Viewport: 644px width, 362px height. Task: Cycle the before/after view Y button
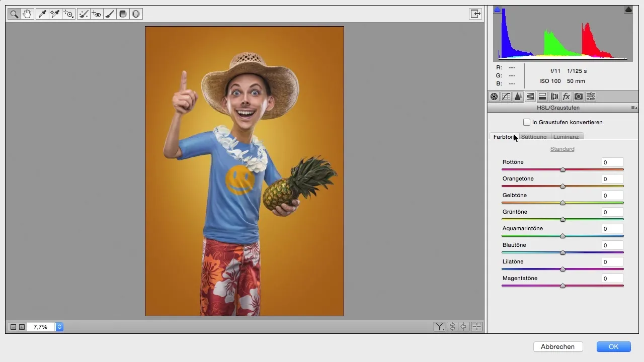[439, 327]
